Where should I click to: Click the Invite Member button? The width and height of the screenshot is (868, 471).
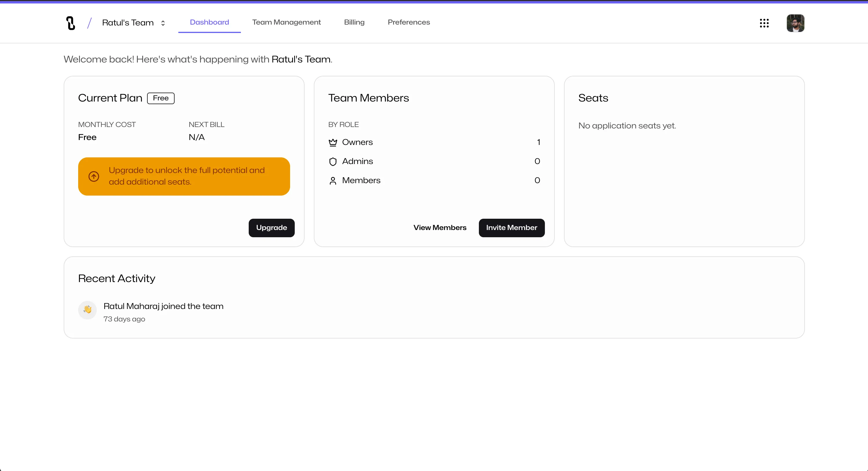[x=511, y=228]
